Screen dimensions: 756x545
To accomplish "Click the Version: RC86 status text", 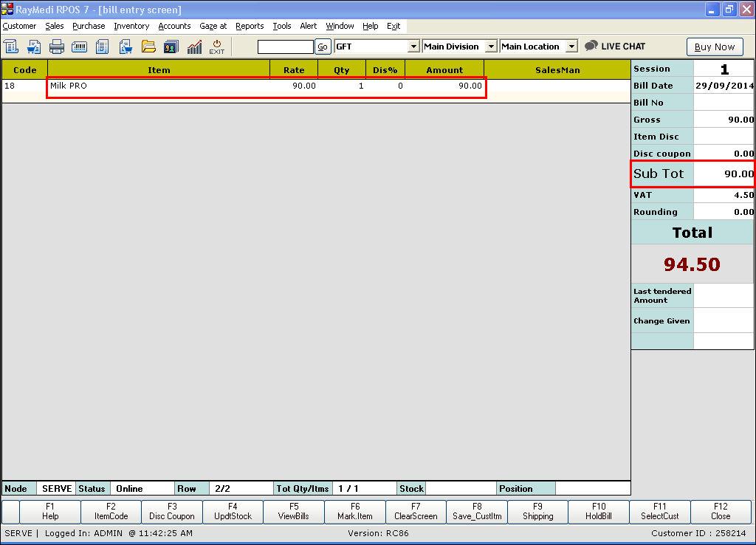I will pyautogui.click(x=378, y=533).
